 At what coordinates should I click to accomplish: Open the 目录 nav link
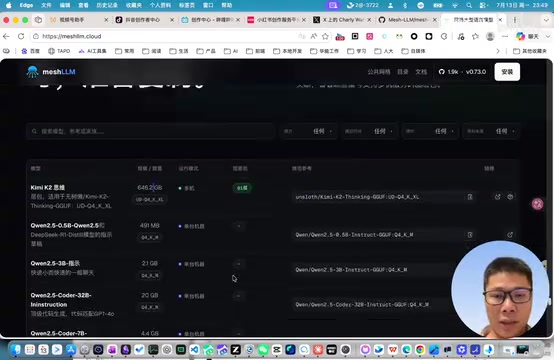pyautogui.click(x=403, y=72)
